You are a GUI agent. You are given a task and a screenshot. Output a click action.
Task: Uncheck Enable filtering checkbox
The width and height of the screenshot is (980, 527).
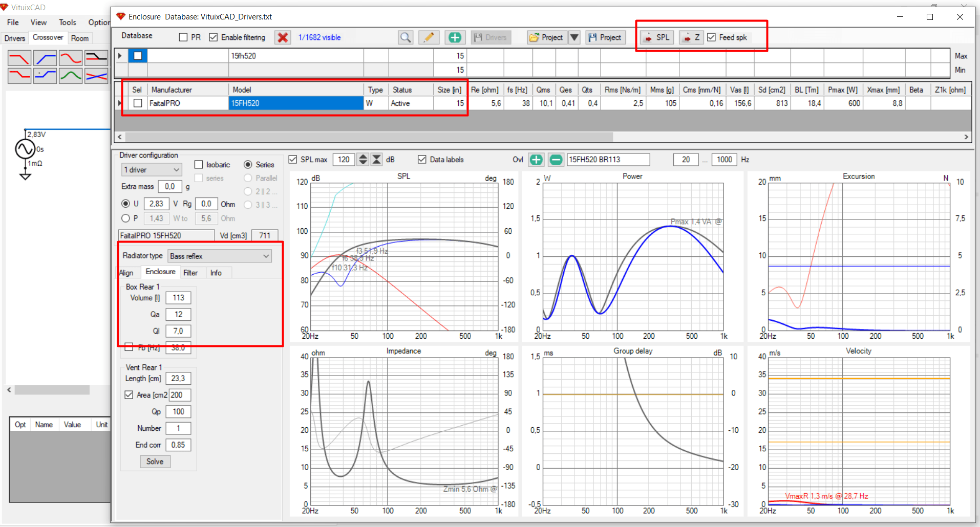click(214, 37)
